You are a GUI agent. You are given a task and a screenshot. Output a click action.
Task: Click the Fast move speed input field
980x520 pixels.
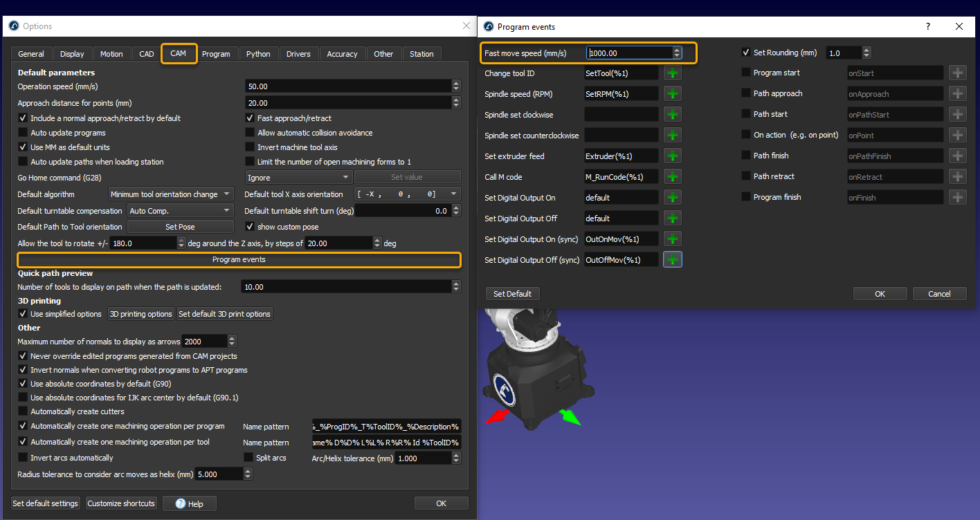pos(628,53)
